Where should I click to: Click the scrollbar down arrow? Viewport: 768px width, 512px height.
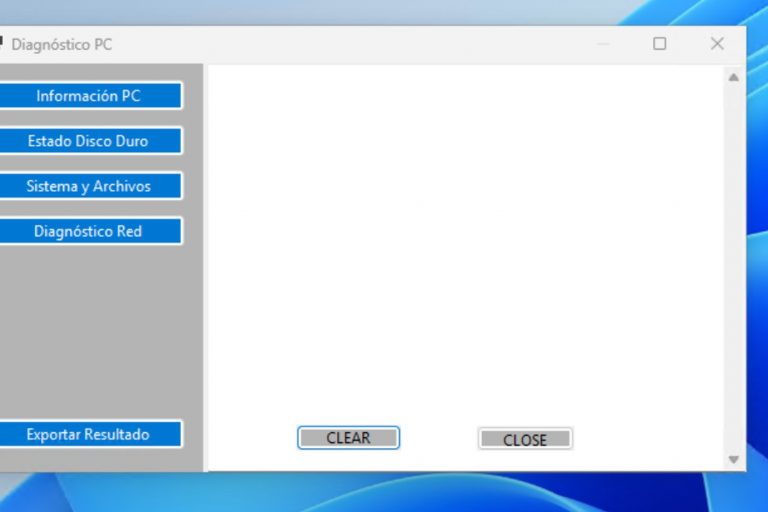pos(733,460)
